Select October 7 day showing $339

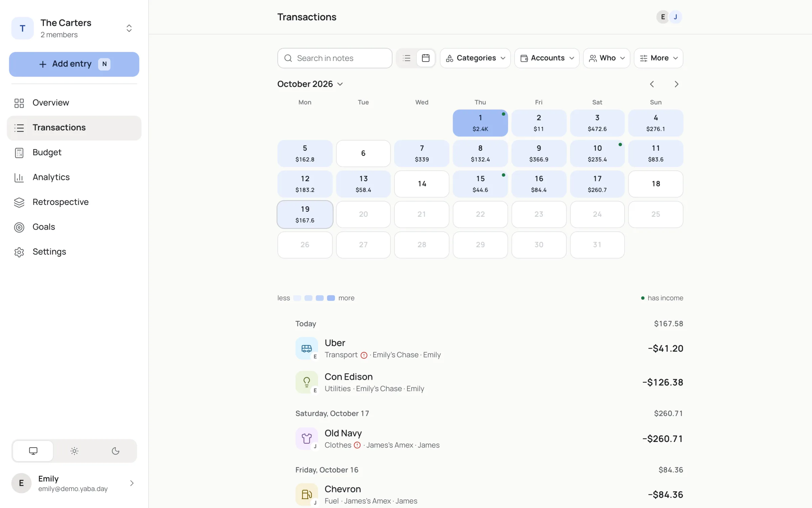[x=422, y=153]
